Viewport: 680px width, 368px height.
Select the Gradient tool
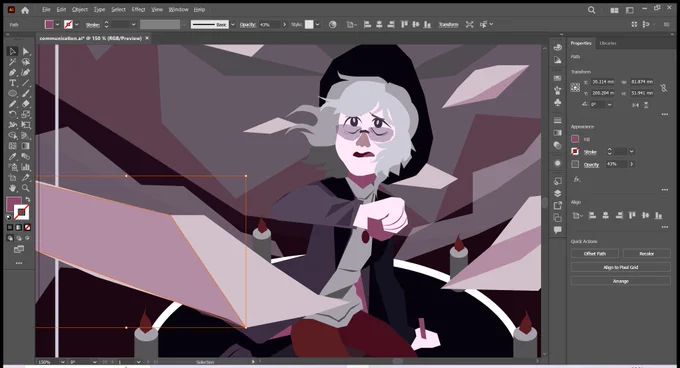pos(26,146)
